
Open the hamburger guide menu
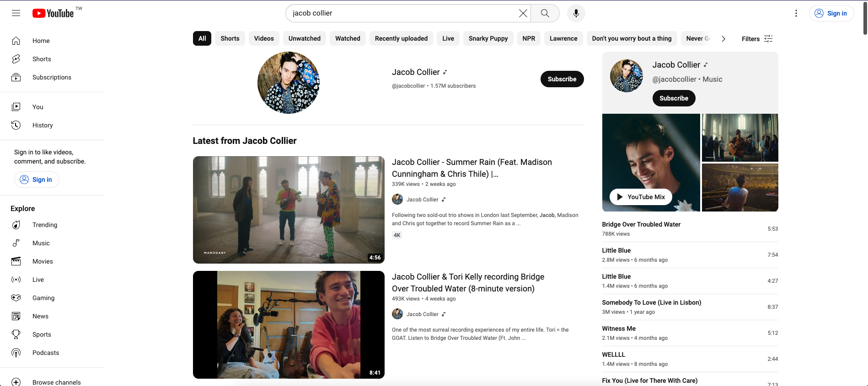click(x=16, y=13)
